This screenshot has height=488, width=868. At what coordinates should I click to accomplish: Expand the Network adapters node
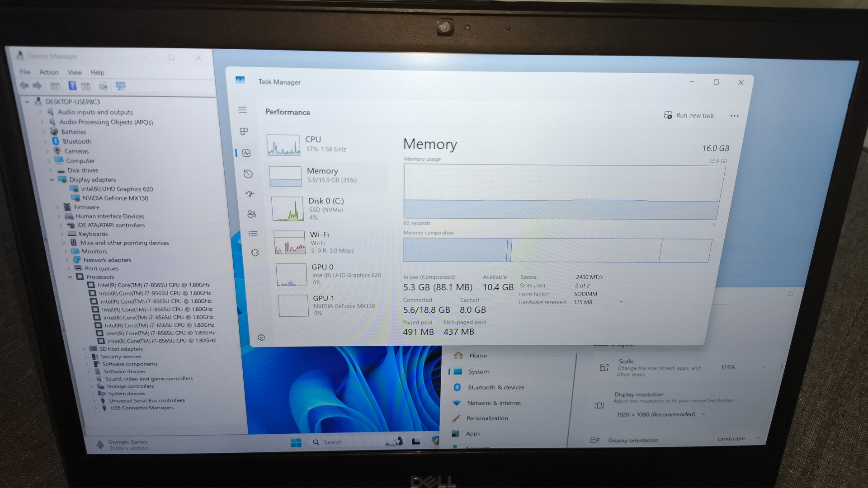68,260
